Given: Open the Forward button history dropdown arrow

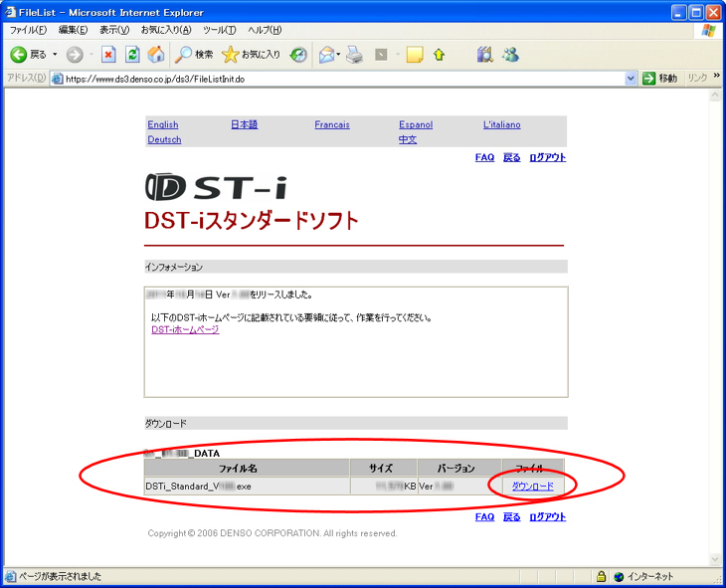Looking at the screenshot, I should pyautogui.click(x=91, y=55).
